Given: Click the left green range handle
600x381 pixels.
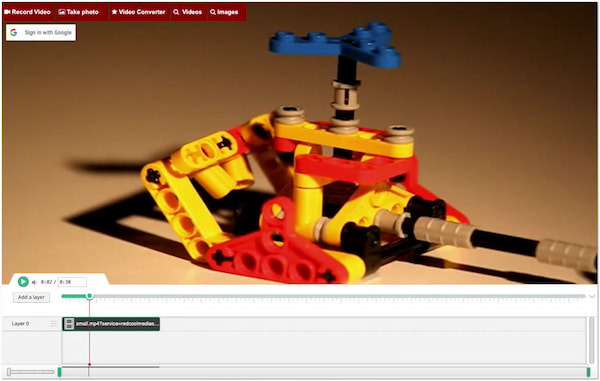Looking at the screenshot, I should [x=59, y=372].
